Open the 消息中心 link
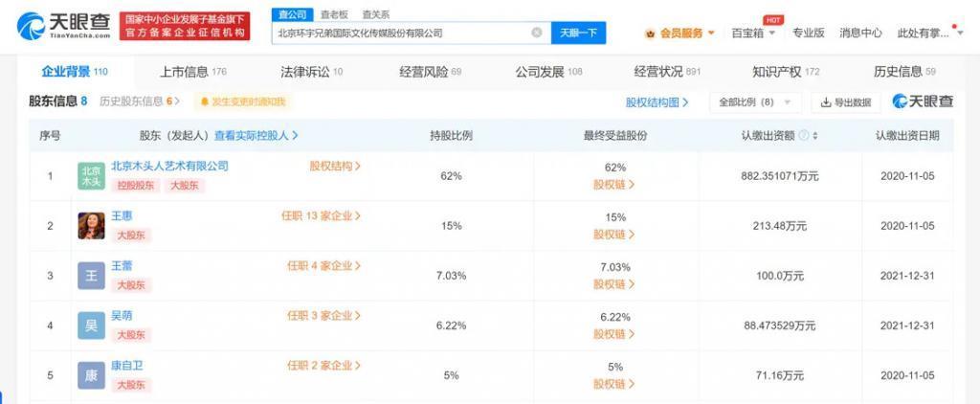980x404 pixels. [860, 34]
